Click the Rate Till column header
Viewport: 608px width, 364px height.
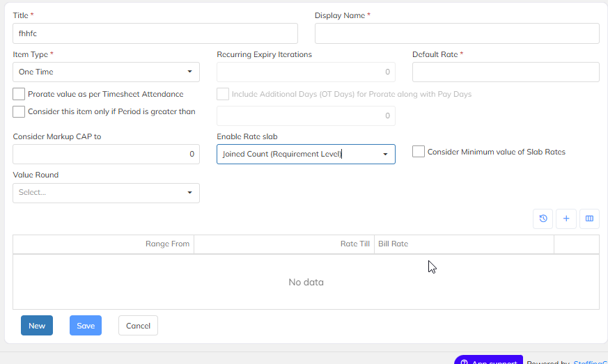[x=284, y=244]
